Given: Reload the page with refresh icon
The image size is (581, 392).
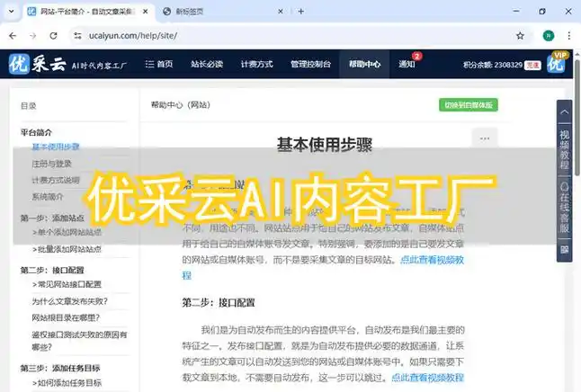Looking at the screenshot, I should (53, 36).
